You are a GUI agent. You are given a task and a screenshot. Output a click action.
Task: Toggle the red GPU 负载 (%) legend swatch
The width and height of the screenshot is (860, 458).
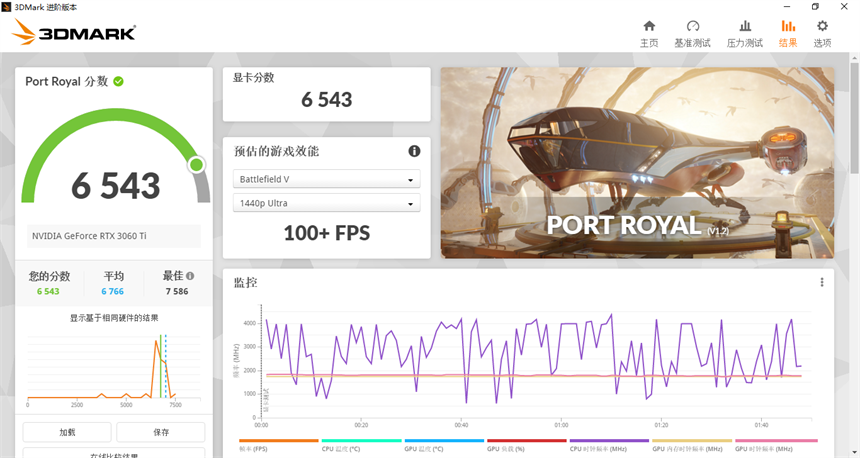527,440
